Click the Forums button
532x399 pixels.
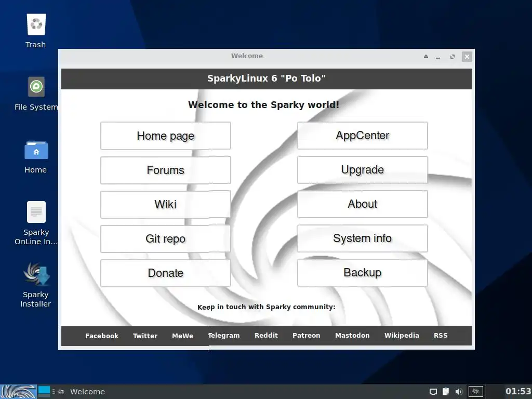pyautogui.click(x=166, y=170)
